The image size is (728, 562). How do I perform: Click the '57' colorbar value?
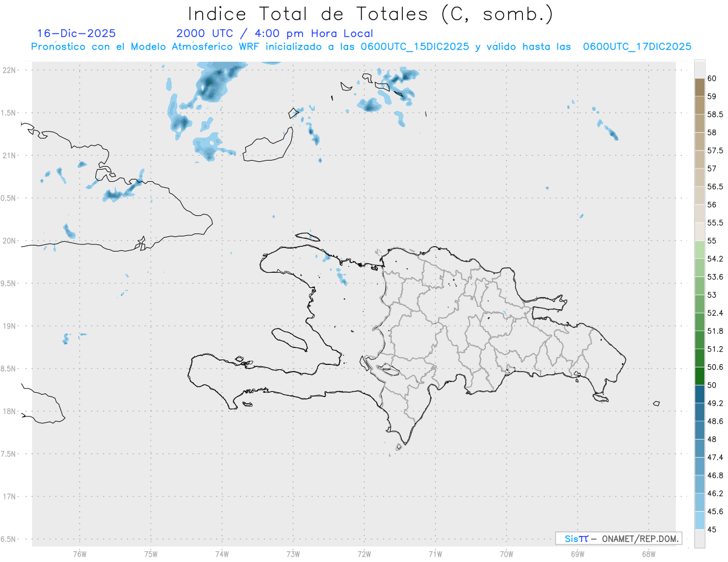click(x=712, y=169)
